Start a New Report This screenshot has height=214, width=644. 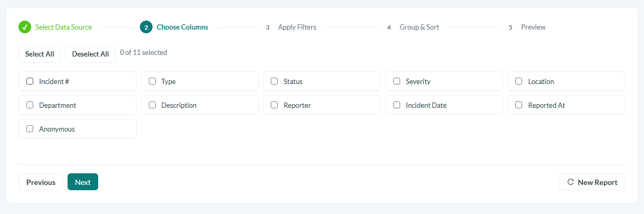[x=592, y=182]
